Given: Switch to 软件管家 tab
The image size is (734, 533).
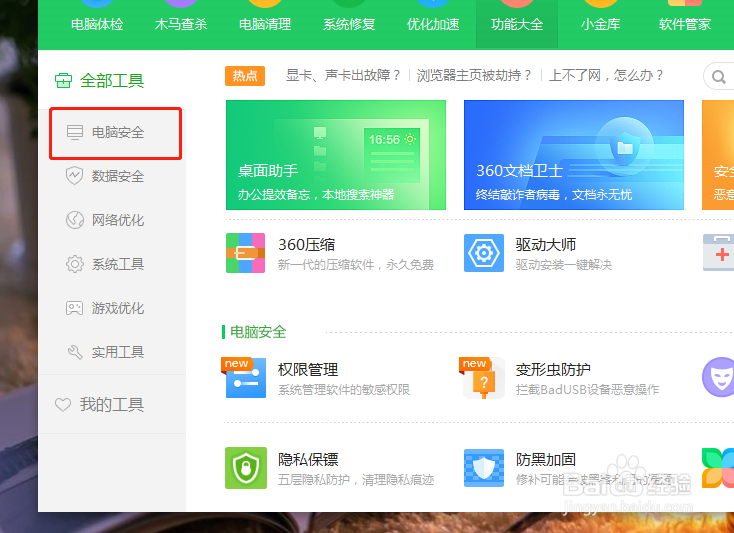Looking at the screenshot, I should (x=684, y=24).
